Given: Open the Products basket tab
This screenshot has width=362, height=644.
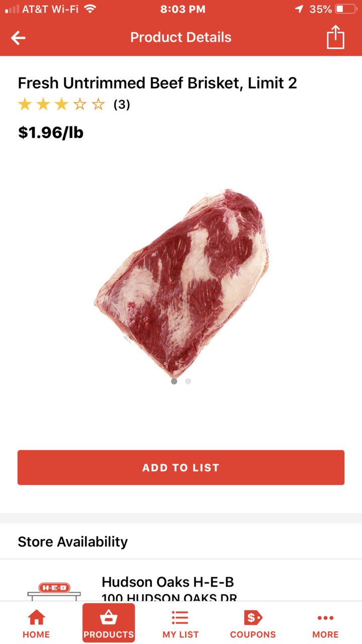Looking at the screenshot, I should [109, 623].
